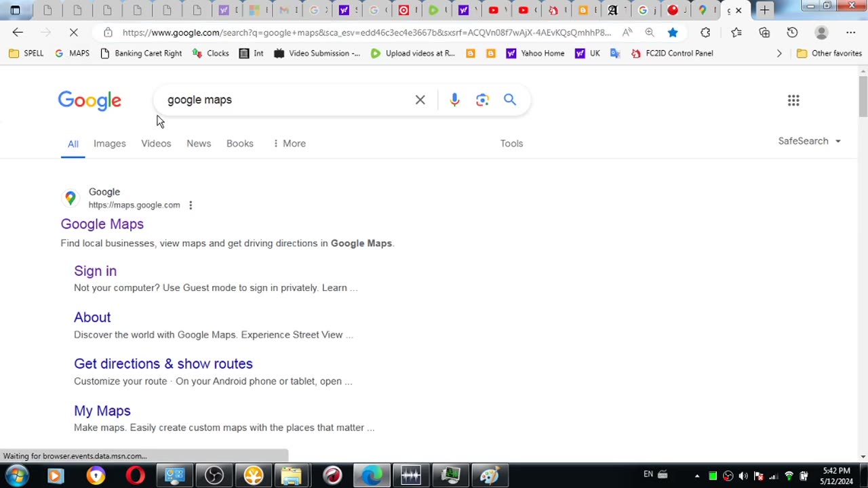Screen dimensions: 868x488
Task: Open Get directions & show routes link
Action: pos(163,364)
